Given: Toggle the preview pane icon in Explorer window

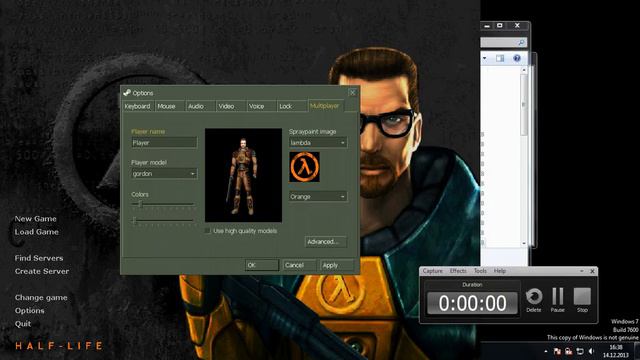Looking at the screenshot, I should point(500,58).
